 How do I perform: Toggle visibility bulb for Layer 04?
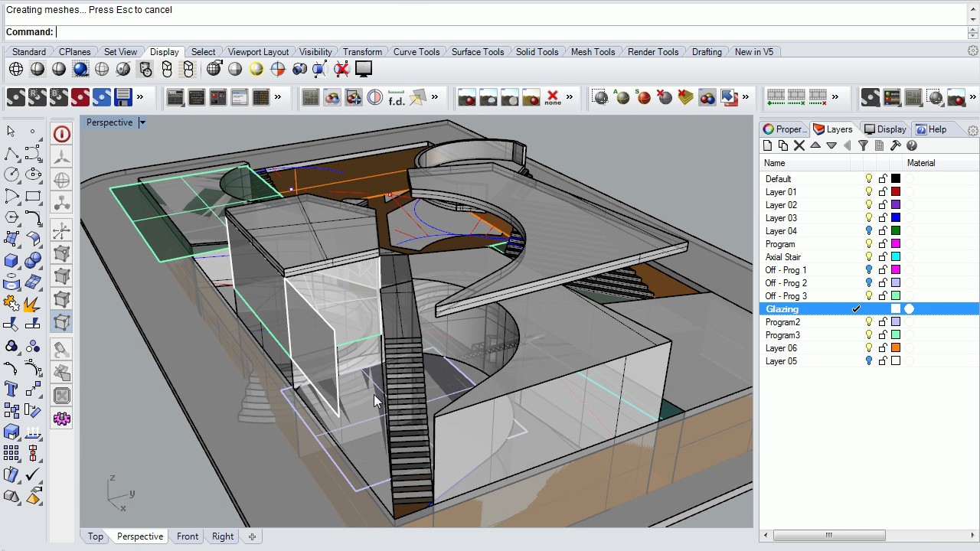pos(869,230)
